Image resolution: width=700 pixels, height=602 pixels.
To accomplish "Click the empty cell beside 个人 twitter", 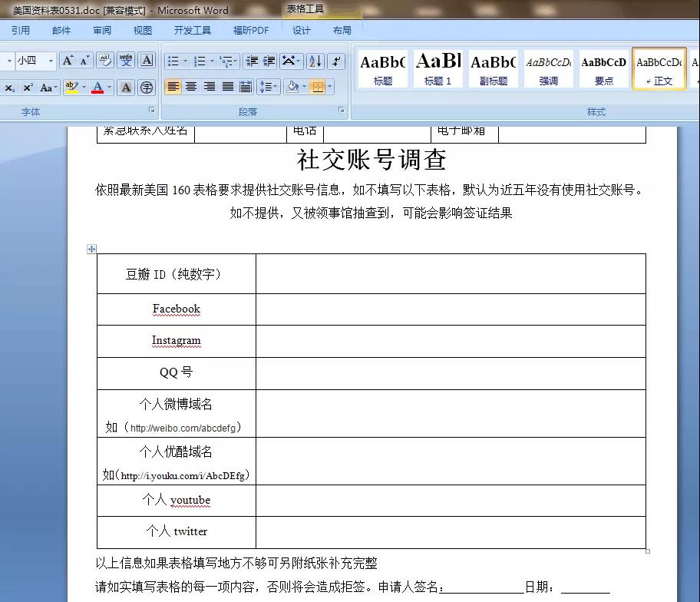I will tap(451, 532).
